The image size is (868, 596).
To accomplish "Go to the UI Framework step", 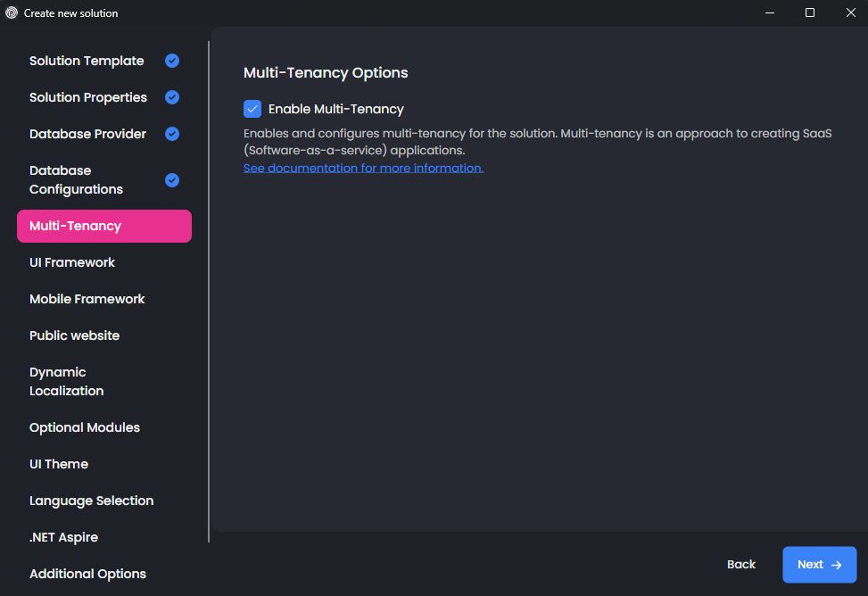I will pos(72,262).
